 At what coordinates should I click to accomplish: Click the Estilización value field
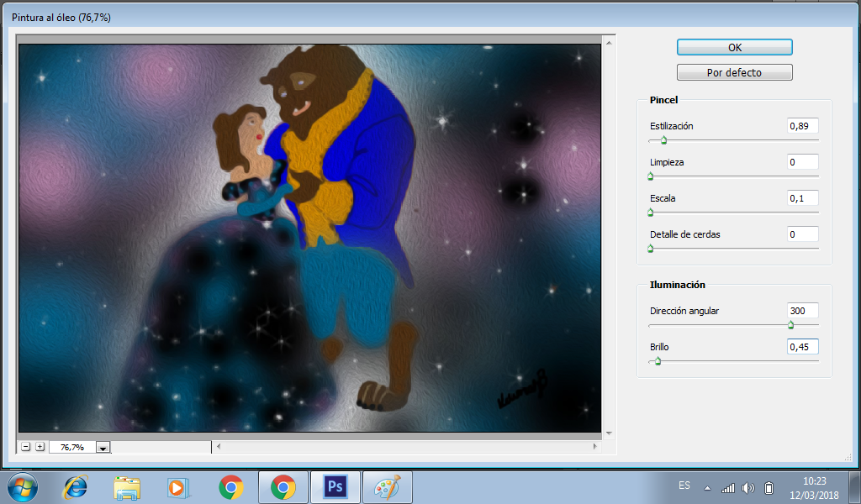(x=802, y=126)
